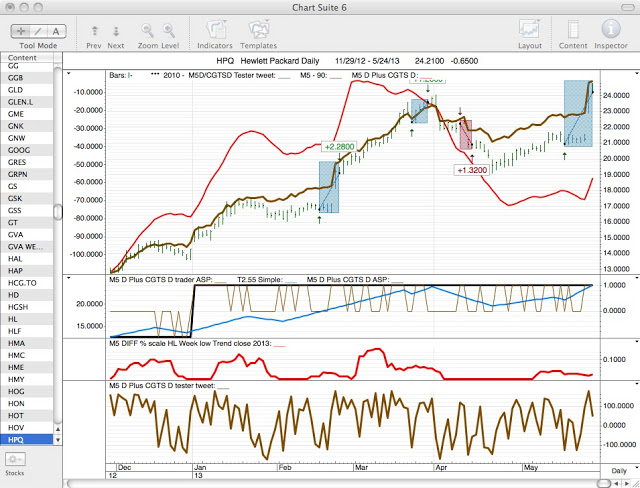Viewport: 640px width, 488px height.
Task: Click the +1.3200 trade label
Action: pos(472,170)
